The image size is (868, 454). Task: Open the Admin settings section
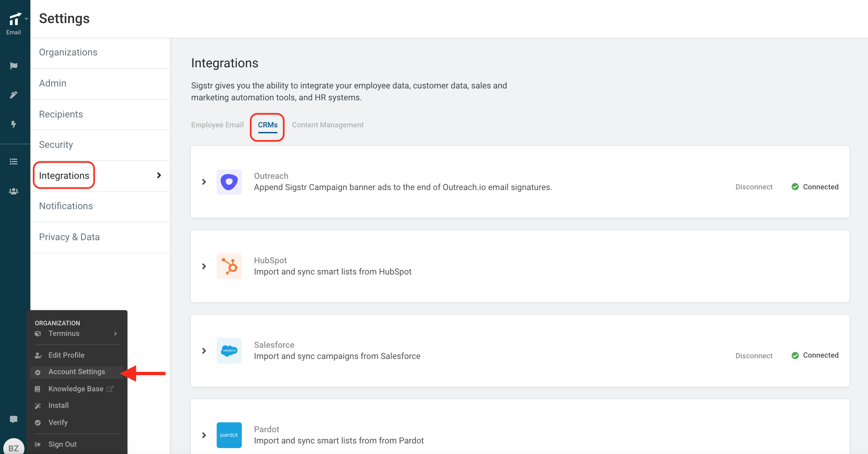[100, 83]
